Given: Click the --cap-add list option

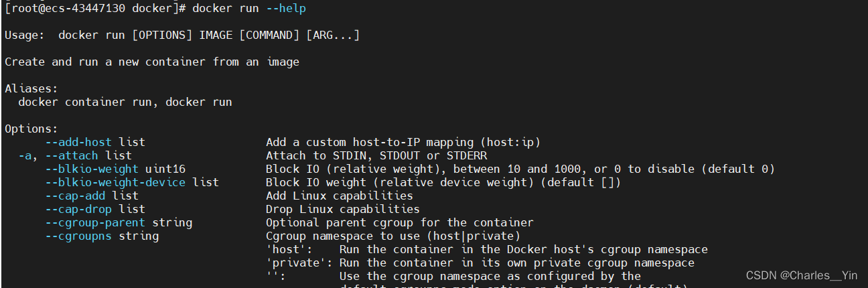Looking at the screenshot, I should [x=92, y=196].
